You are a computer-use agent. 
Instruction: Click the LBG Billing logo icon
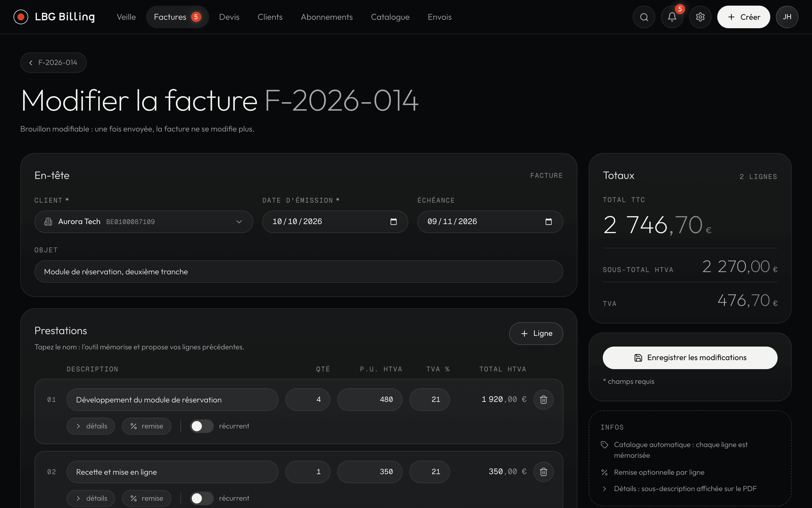click(x=21, y=17)
